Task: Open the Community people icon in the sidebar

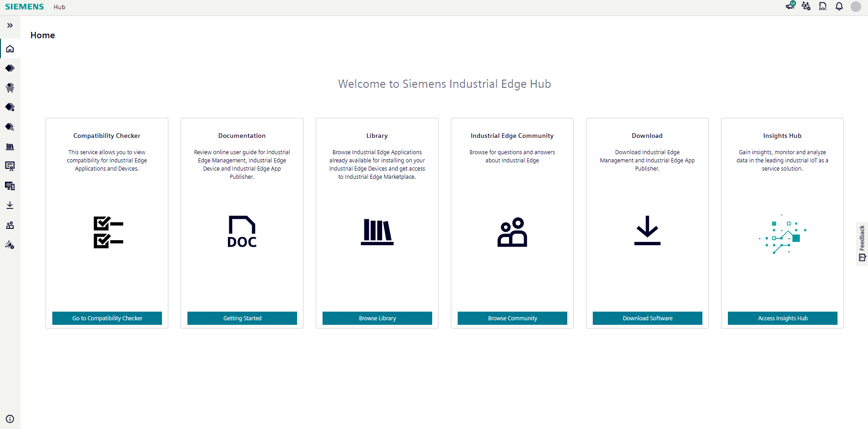Action: click(10, 225)
